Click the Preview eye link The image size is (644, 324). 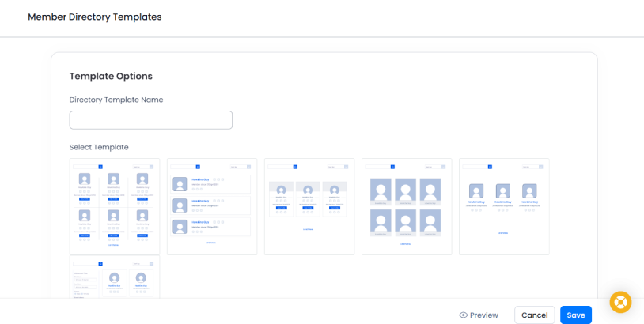point(479,315)
